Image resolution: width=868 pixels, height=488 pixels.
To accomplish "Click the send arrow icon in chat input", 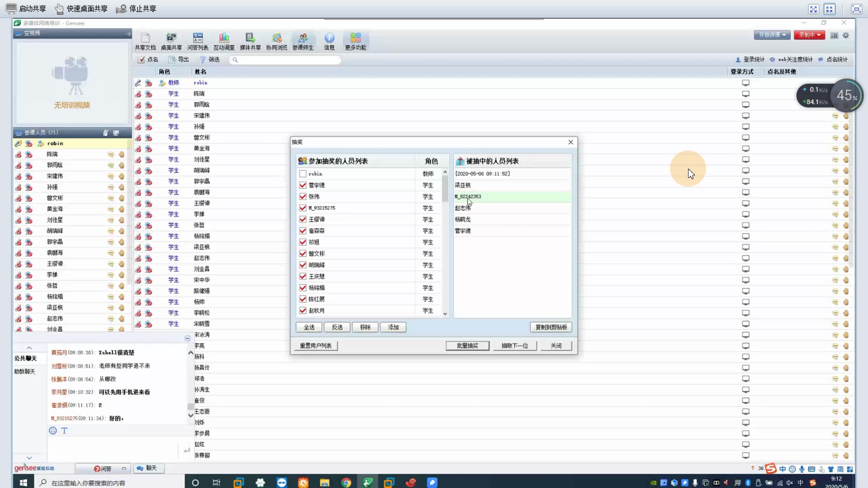I will (x=187, y=450).
